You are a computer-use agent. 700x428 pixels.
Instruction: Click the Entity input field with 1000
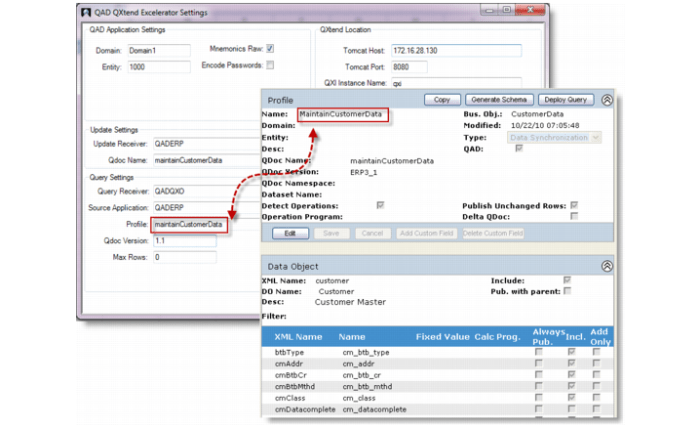coord(159,67)
